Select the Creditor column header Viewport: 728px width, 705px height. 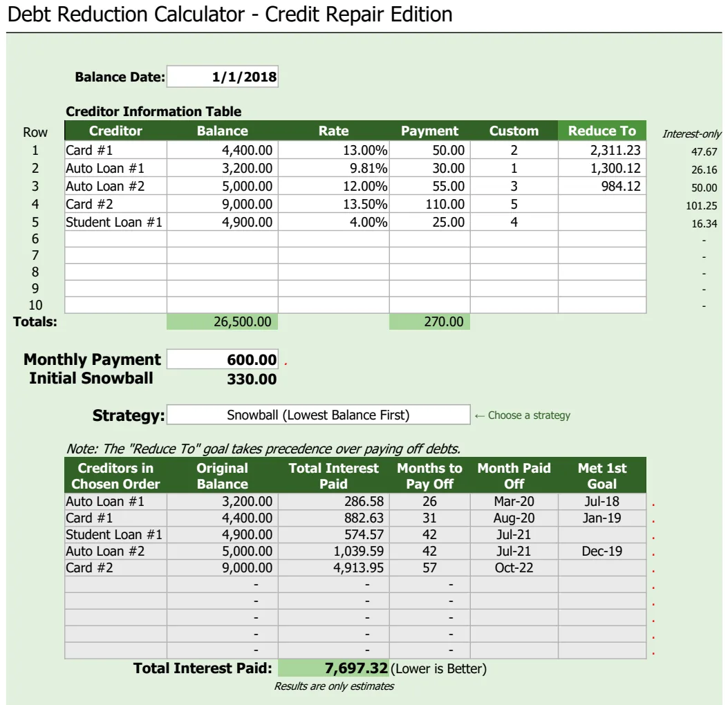click(115, 131)
